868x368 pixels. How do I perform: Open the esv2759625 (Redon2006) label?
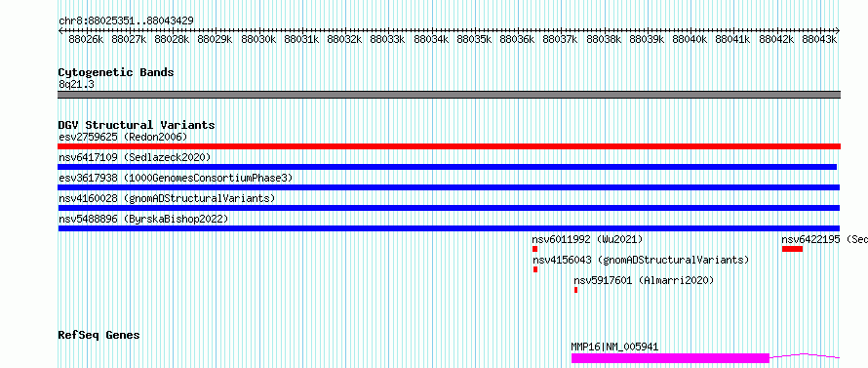[124, 137]
